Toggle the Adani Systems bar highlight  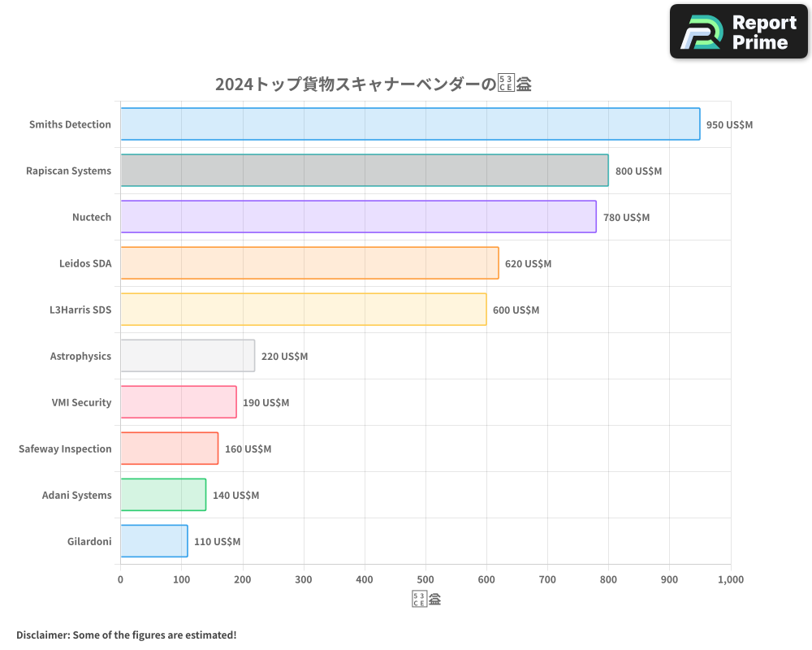pos(162,495)
